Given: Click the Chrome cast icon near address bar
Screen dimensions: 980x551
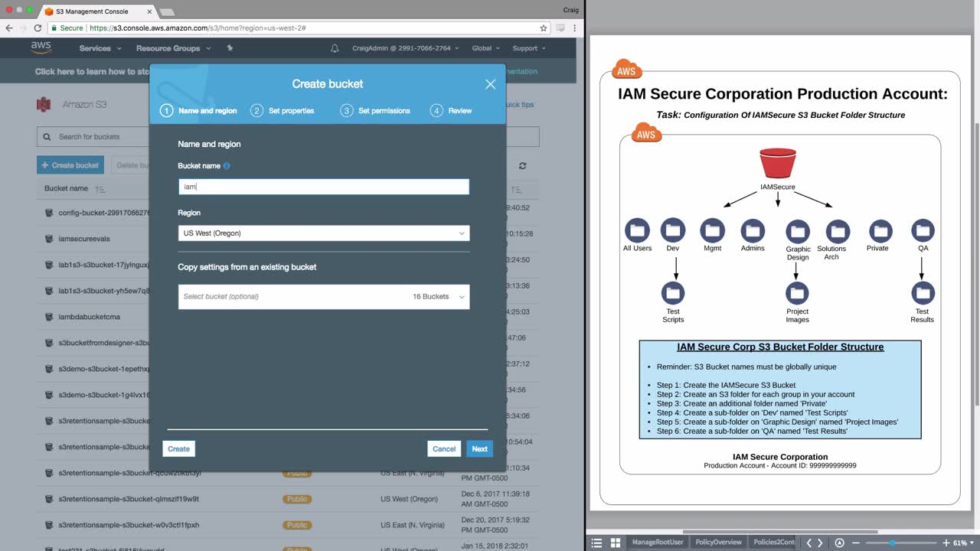Looking at the screenshot, I should (561, 28).
